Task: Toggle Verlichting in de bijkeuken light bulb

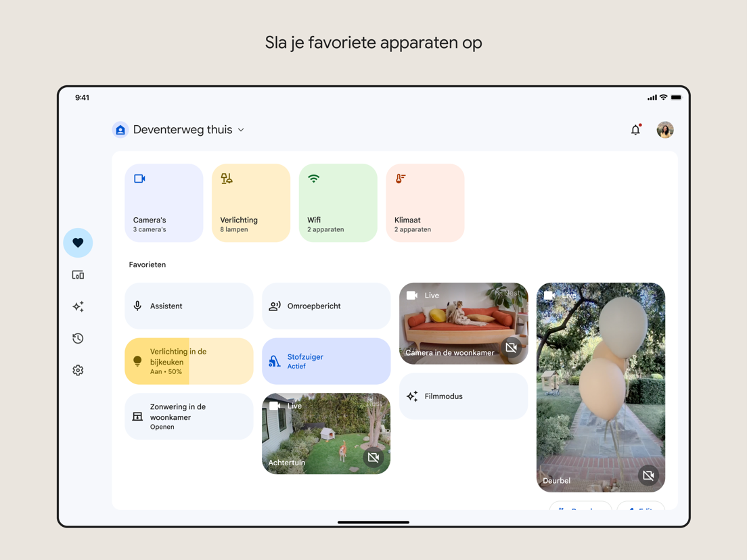Action: click(x=137, y=361)
